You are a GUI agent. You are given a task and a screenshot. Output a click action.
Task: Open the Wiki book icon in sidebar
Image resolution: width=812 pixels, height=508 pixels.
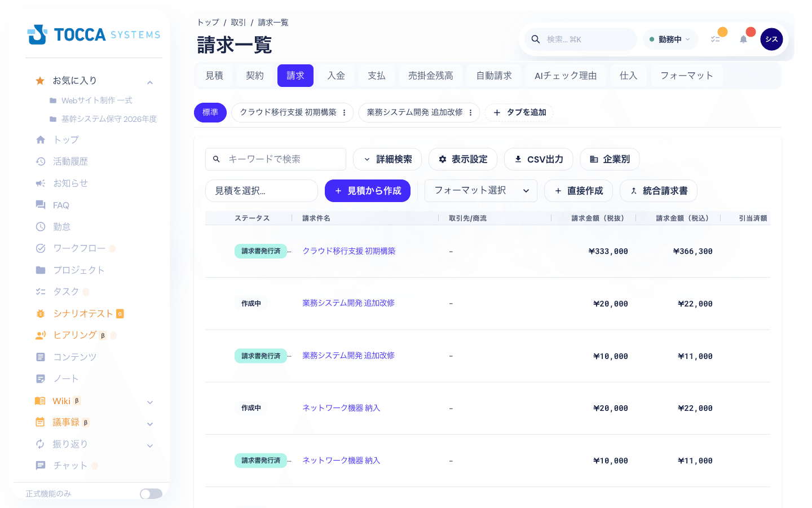pyautogui.click(x=40, y=401)
